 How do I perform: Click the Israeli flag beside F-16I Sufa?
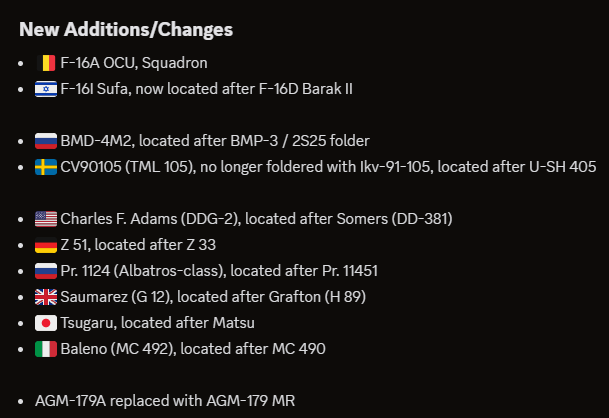pyautogui.click(x=46, y=89)
